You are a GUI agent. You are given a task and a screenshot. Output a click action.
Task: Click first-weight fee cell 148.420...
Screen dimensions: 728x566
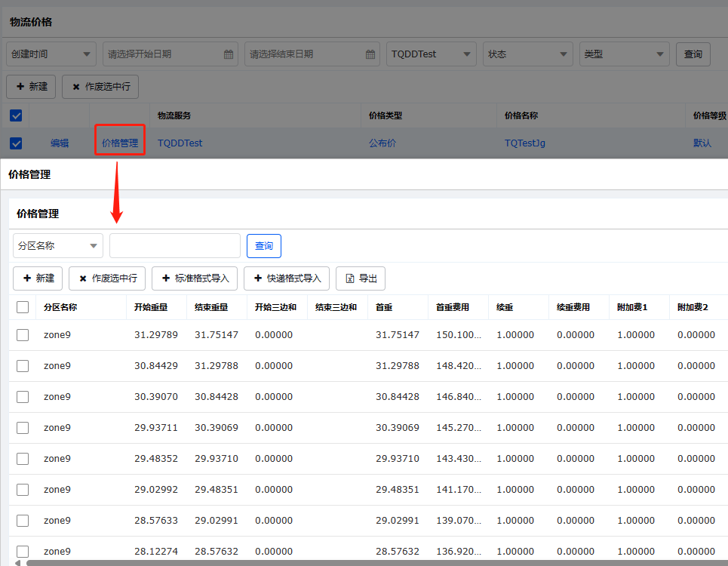point(459,366)
